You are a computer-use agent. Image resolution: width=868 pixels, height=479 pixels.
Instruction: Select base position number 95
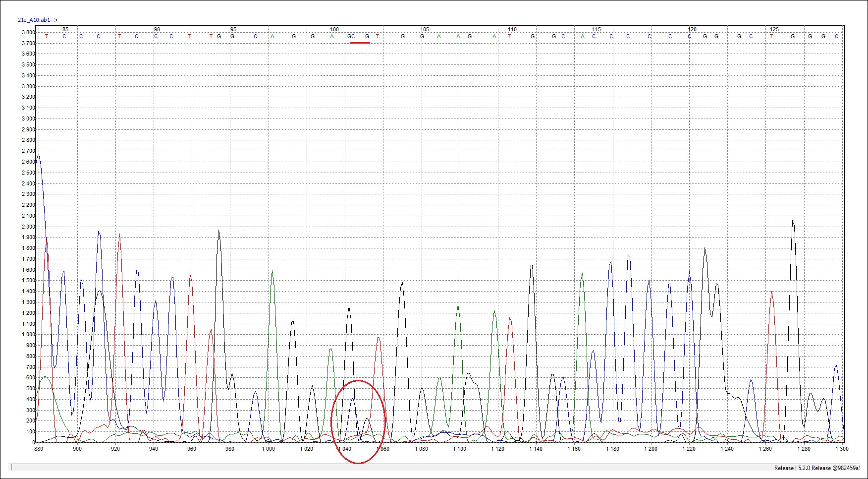(x=233, y=30)
